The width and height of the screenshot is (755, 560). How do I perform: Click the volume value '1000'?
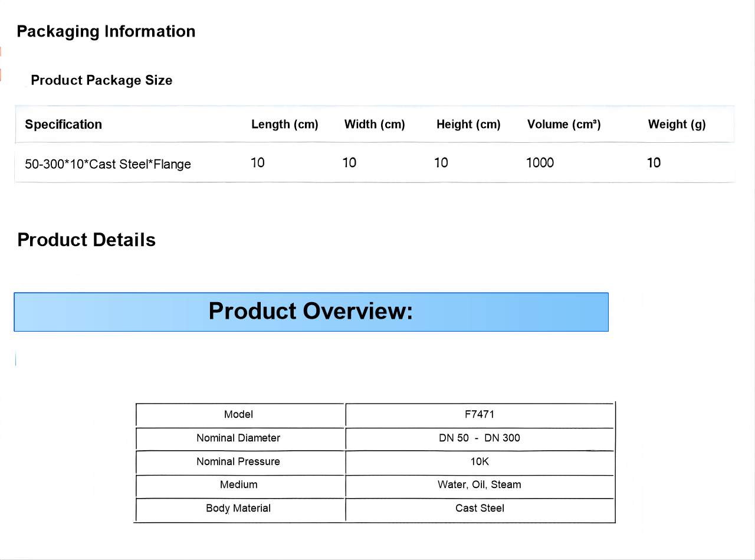(540, 163)
